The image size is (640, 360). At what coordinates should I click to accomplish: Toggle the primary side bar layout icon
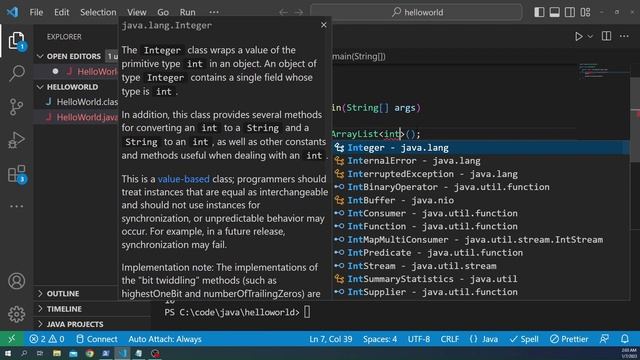coord(539,12)
